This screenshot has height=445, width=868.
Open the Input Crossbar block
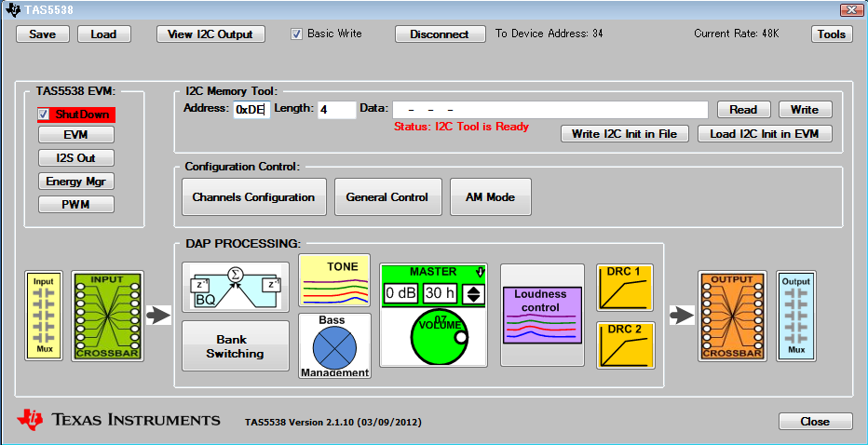[107, 316]
